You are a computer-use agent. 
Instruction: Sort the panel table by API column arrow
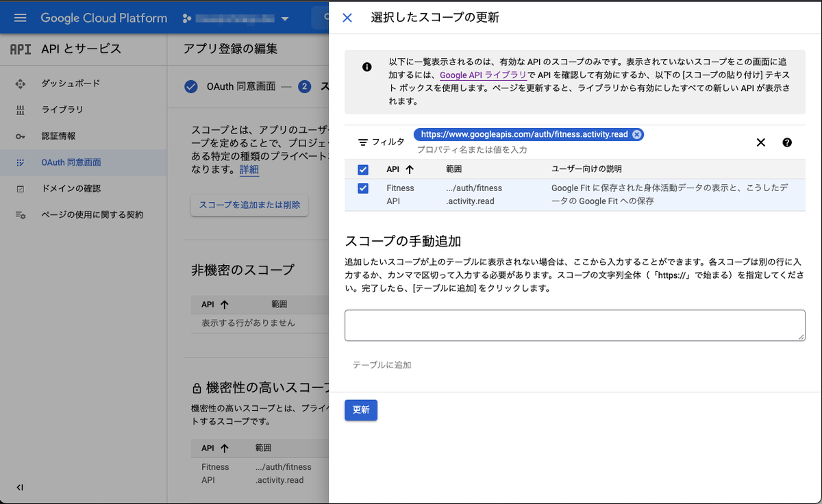410,169
